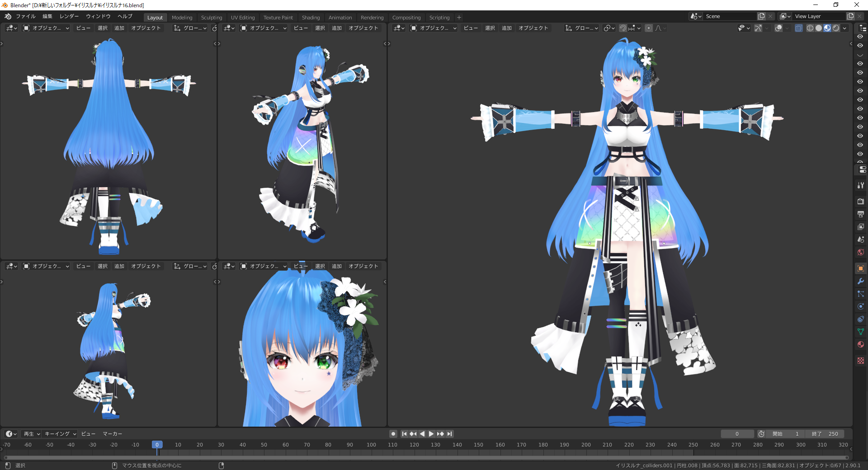
Task: Toggle X-ray mode in main viewport
Action: tap(799, 28)
